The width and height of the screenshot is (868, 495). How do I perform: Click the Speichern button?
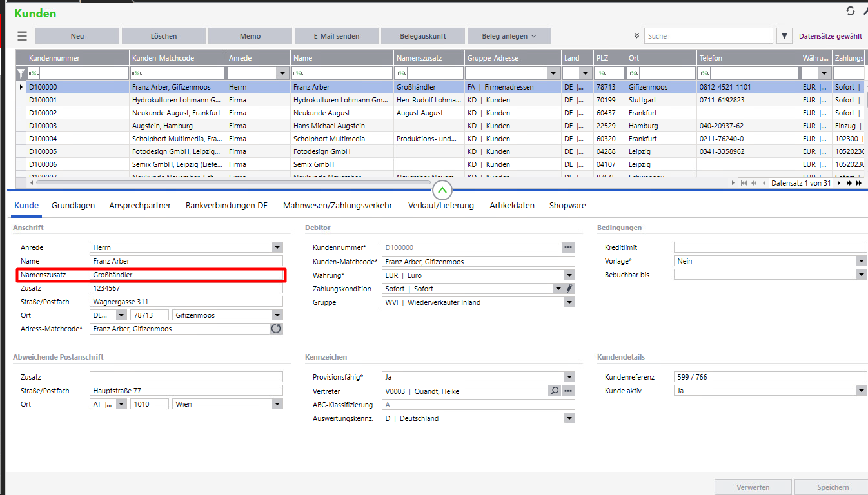tap(832, 487)
